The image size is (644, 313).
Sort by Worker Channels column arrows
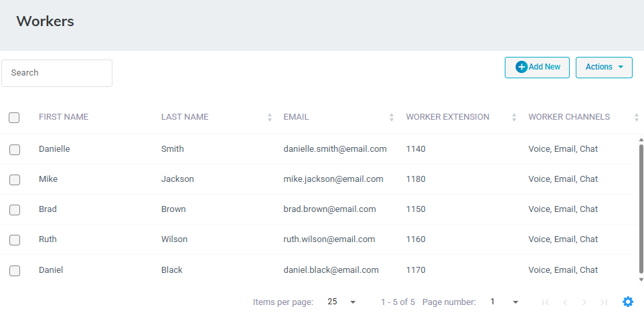[636, 117]
